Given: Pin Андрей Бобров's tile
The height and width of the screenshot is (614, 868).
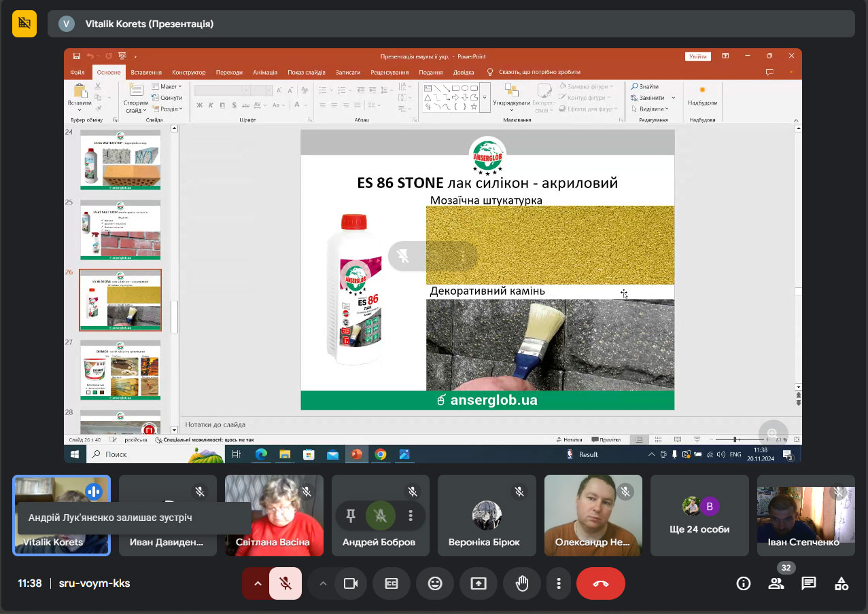Looking at the screenshot, I should pyautogui.click(x=351, y=516).
